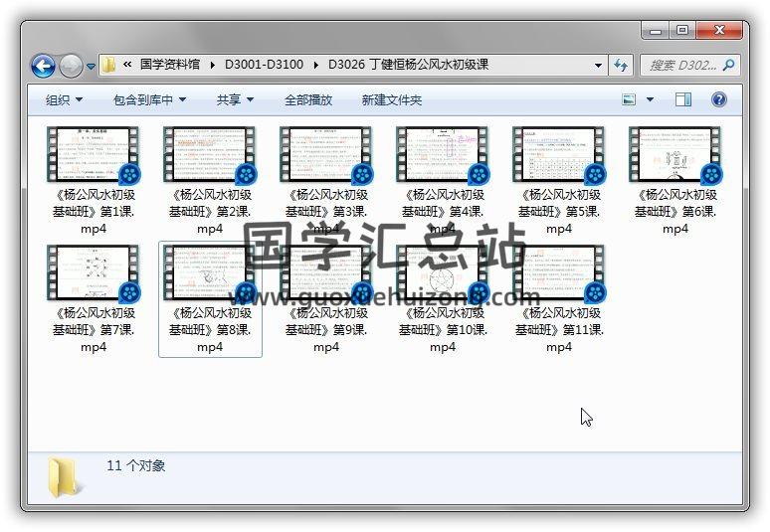Select the 第4课.mp4 video thumbnail

click(443, 154)
